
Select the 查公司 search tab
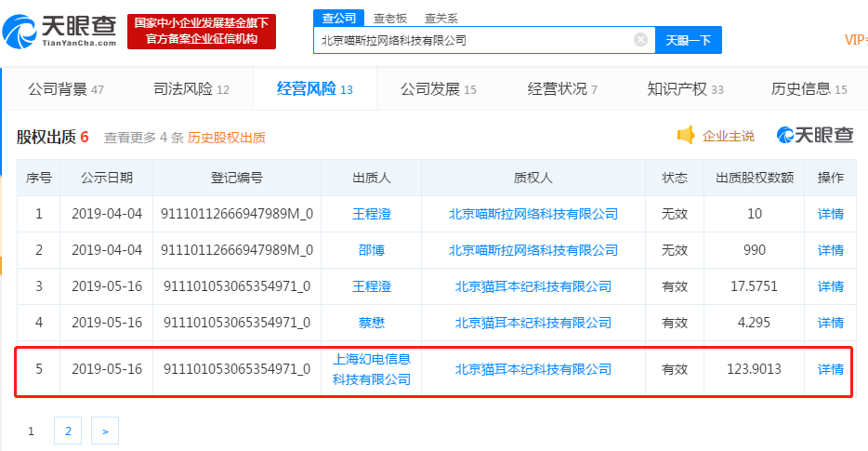click(x=339, y=19)
